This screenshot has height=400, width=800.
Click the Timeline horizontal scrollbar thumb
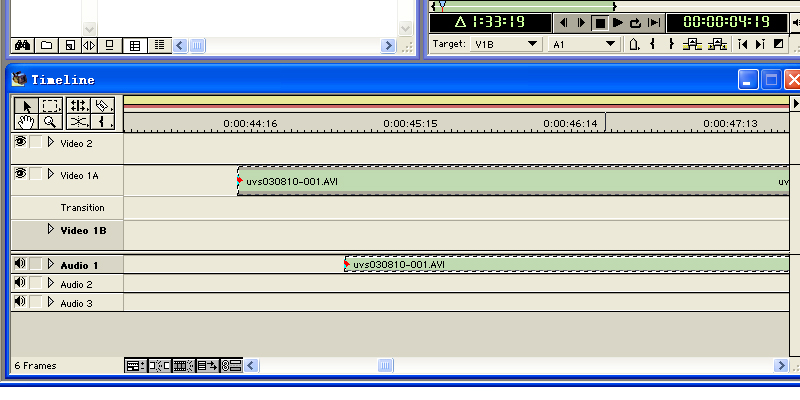[385, 365]
